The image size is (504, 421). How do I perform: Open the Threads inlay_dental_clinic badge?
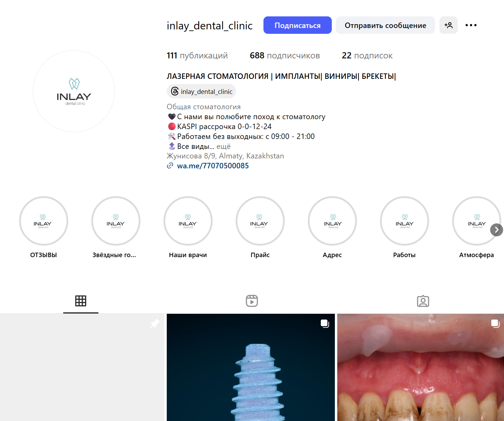(x=202, y=92)
